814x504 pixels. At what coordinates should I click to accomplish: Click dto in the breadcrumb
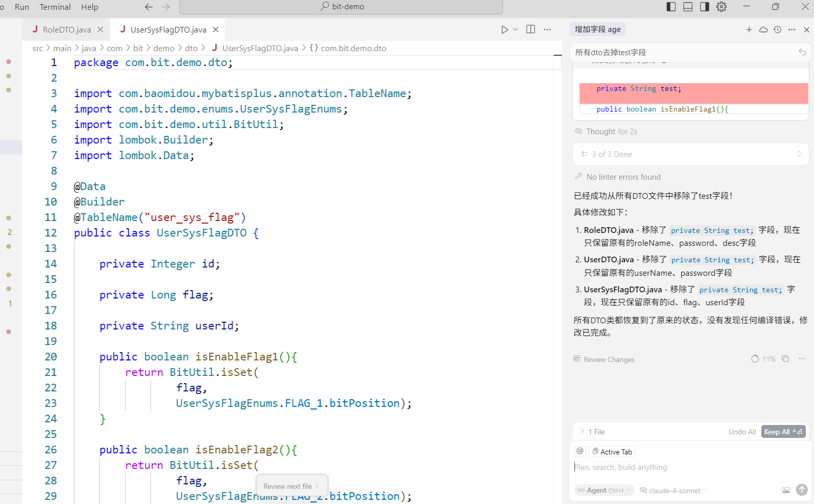(x=191, y=48)
